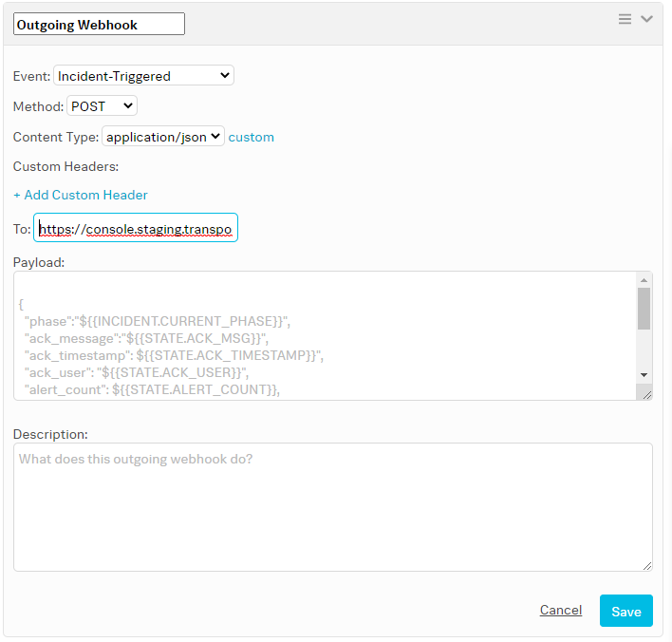Viewport: 672px width, 642px height.
Task: Click the Payload scrollbar down arrow
Action: pyautogui.click(x=644, y=375)
